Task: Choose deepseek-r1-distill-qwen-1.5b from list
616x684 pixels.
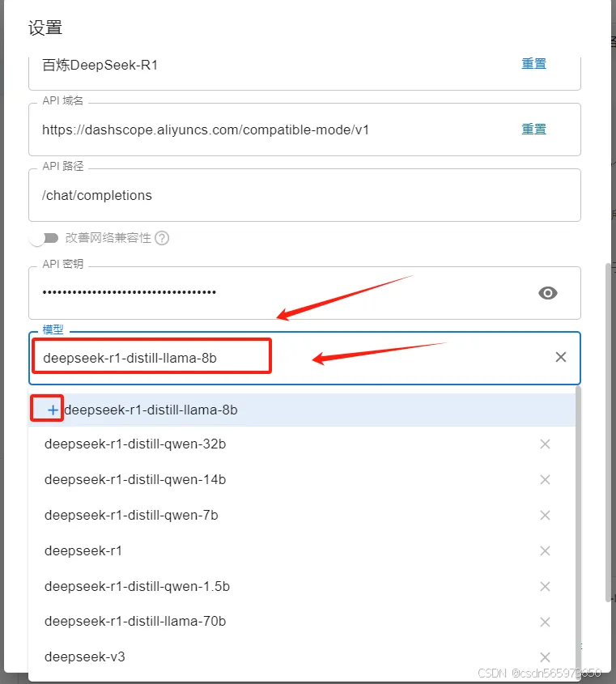Action: (x=302, y=586)
